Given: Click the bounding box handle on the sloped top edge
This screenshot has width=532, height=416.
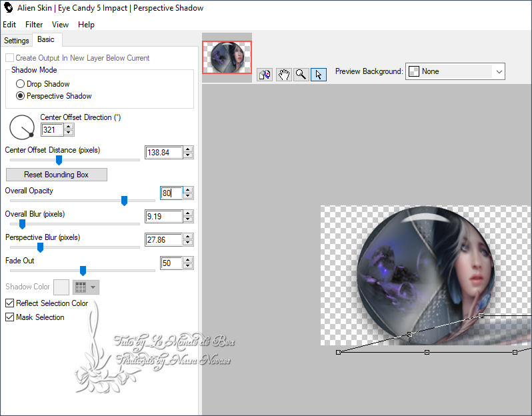Looking at the screenshot, I should pos(409,334).
